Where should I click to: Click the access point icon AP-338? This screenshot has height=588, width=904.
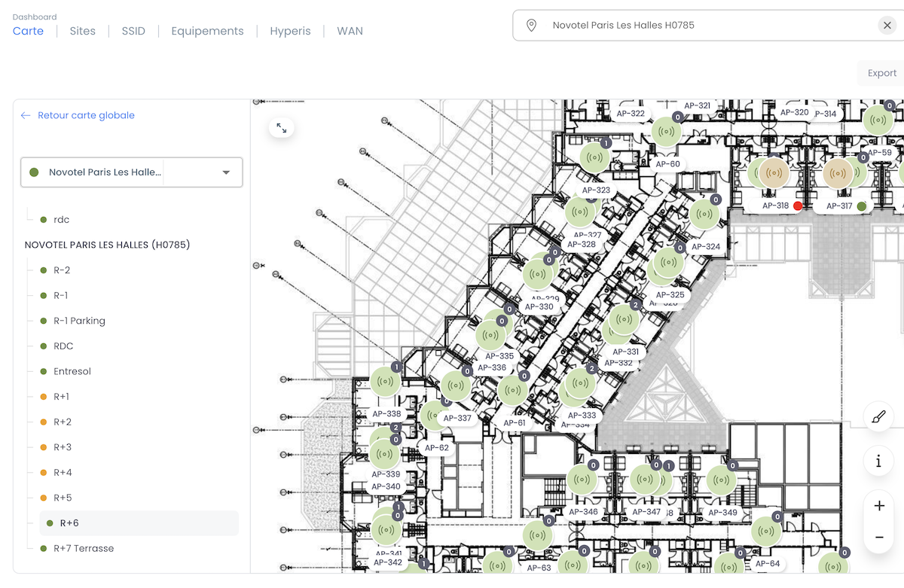click(x=385, y=382)
